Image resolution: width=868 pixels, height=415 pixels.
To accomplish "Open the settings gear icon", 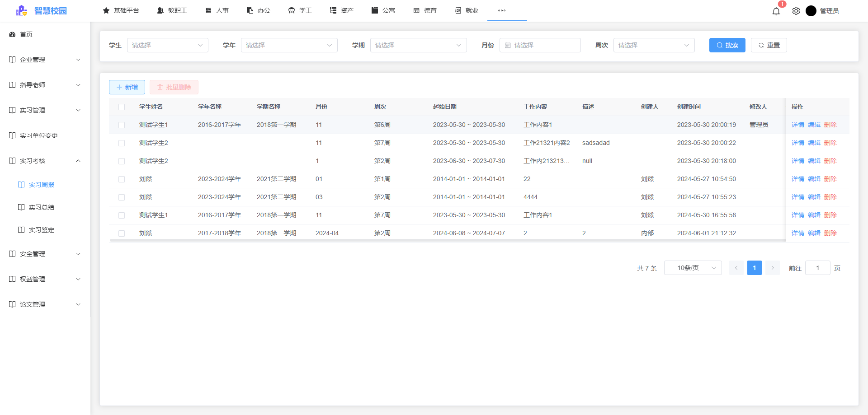I will [796, 11].
